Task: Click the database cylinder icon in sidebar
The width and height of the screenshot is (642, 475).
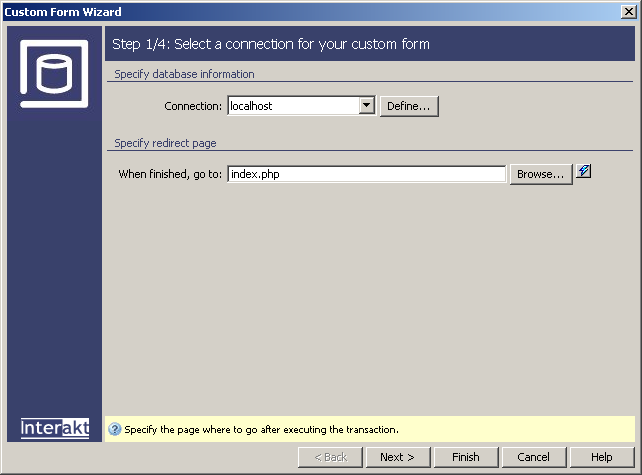Action: point(54,73)
